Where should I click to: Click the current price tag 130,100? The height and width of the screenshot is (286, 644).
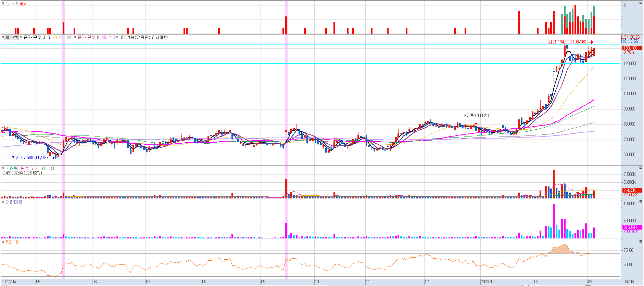tap(632, 48)
